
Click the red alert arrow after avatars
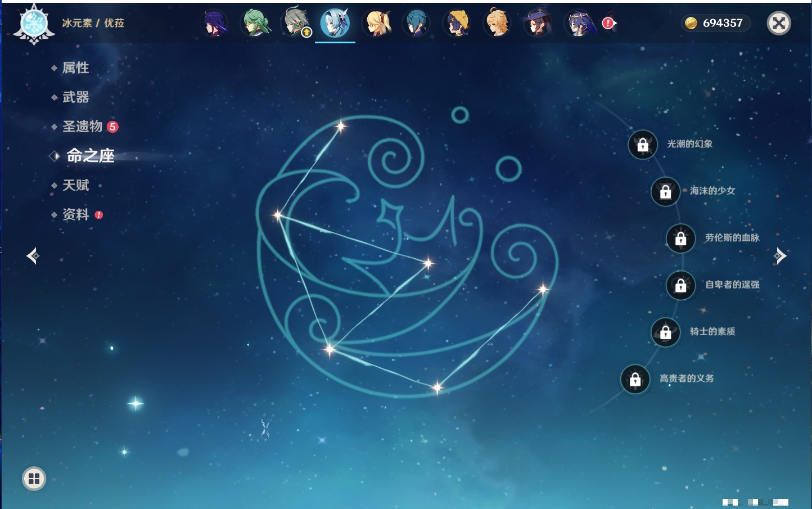[x=609, y=23]
